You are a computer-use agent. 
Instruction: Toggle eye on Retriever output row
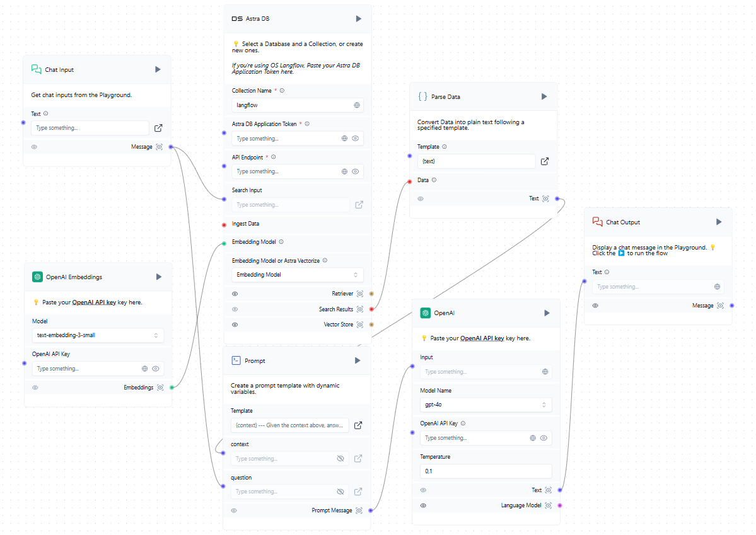[x=235, y=294]
